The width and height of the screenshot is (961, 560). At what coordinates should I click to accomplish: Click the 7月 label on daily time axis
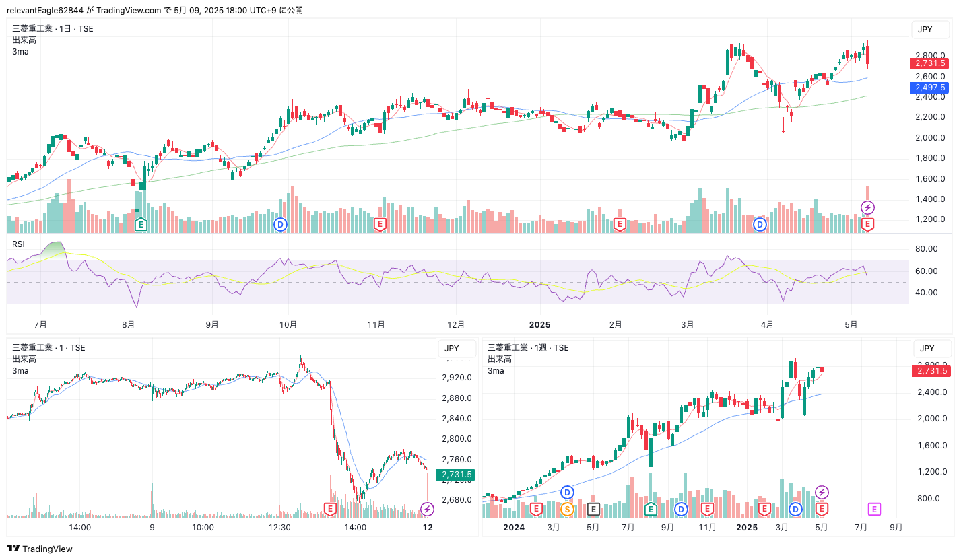pos(40,324)
